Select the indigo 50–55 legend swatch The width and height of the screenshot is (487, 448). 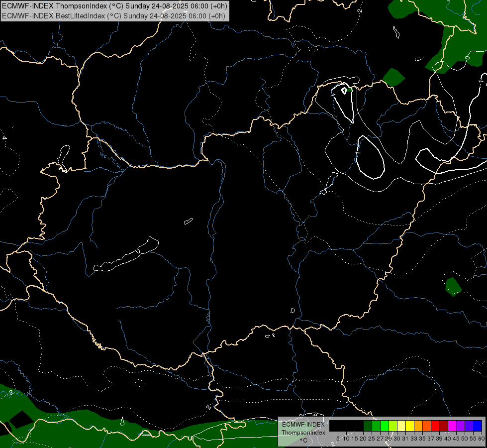click(x=469, y=426)
